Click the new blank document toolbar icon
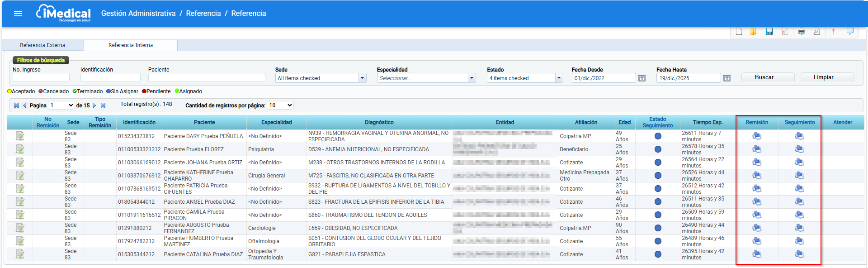The width and height of the screenshot is (868, 268). coord(739,31)
